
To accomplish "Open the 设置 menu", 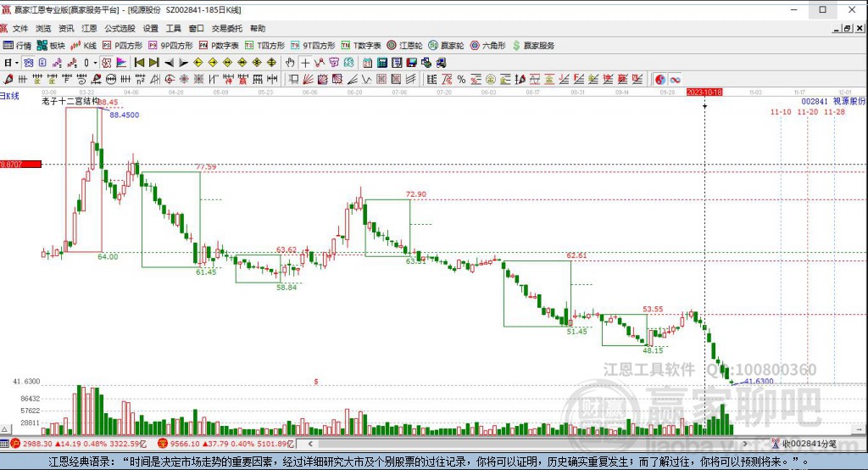I will 151,28.
